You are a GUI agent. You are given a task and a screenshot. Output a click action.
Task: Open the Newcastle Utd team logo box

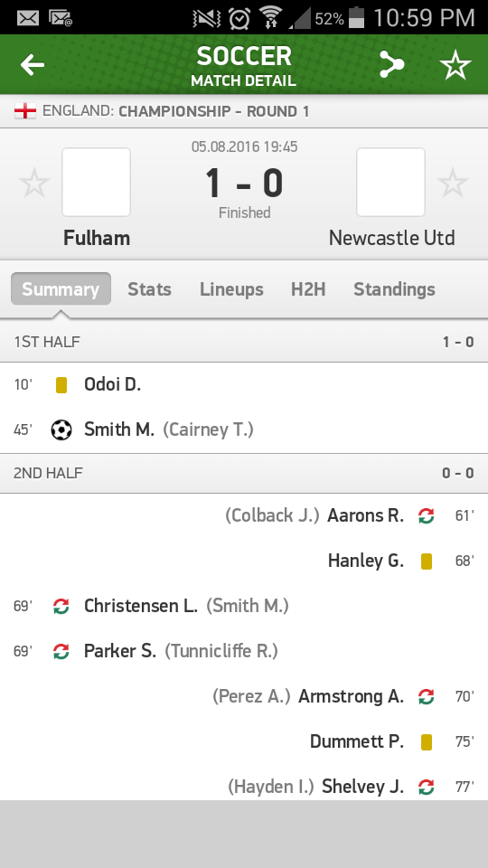coord(390,182)
